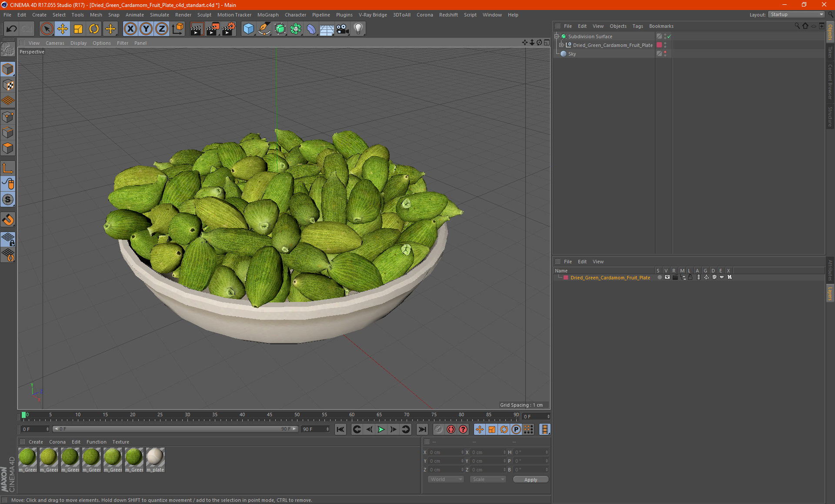835x504 pixels.
Task: Enable Snap magnet icon
Action: coord(8,220)
